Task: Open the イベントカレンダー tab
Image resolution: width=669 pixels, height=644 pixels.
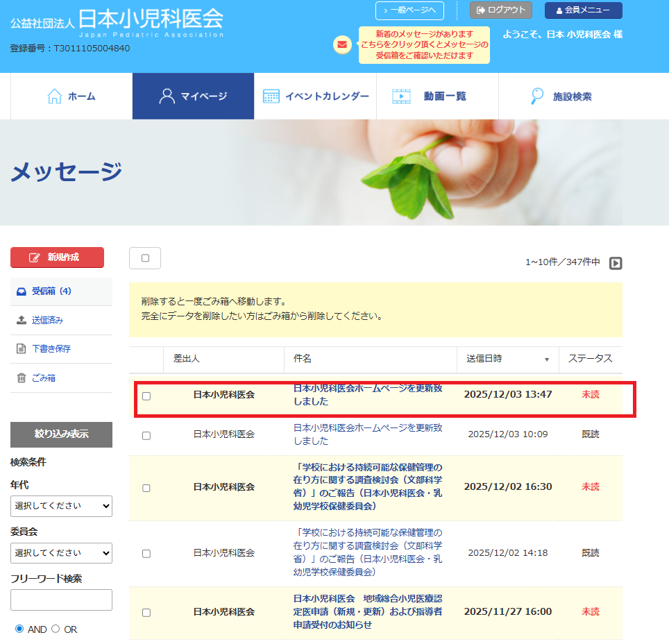Action: coord(315,96)
